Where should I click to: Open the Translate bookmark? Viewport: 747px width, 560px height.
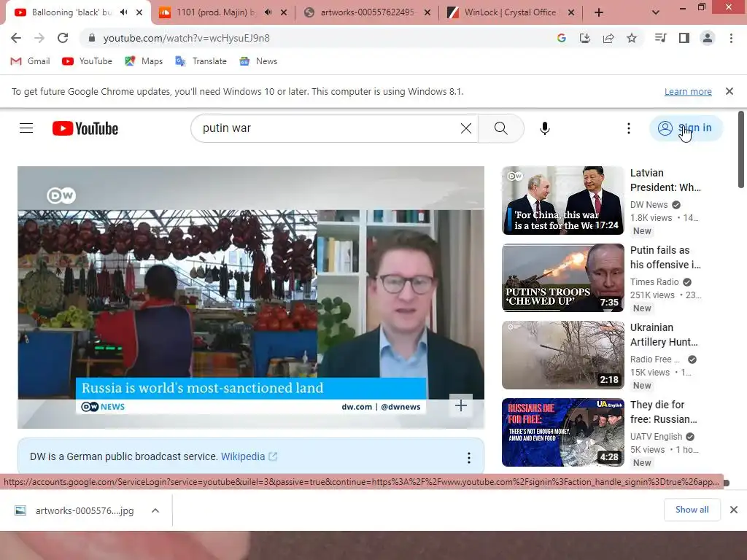[x=201, y=61]
